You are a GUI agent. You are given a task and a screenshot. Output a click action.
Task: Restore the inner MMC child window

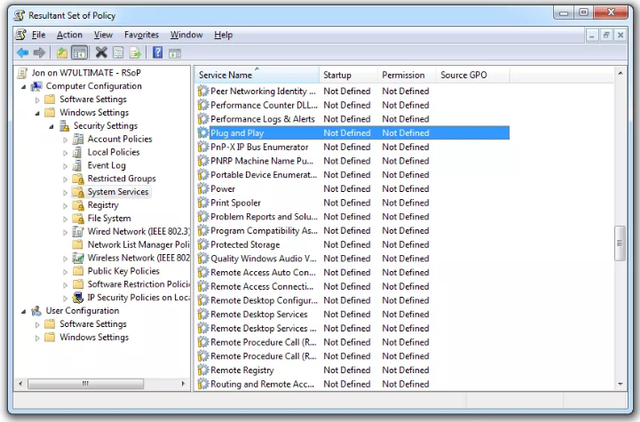606,35
